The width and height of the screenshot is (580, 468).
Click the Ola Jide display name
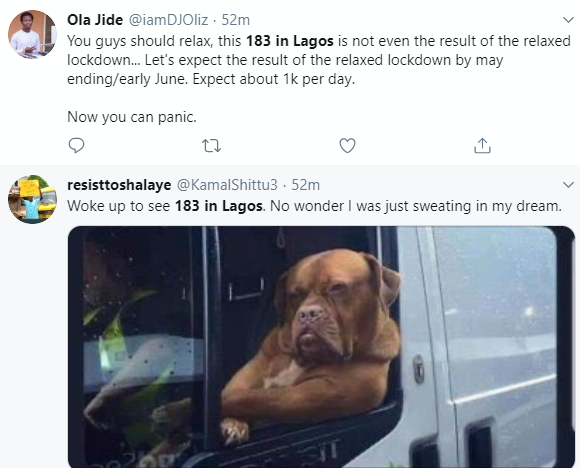coord(95,20)
